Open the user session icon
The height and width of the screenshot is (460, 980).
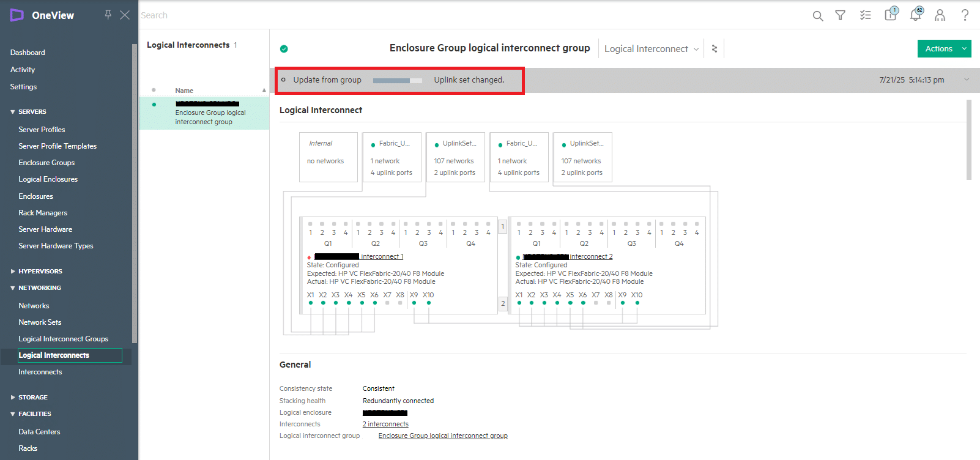point(940,15)
